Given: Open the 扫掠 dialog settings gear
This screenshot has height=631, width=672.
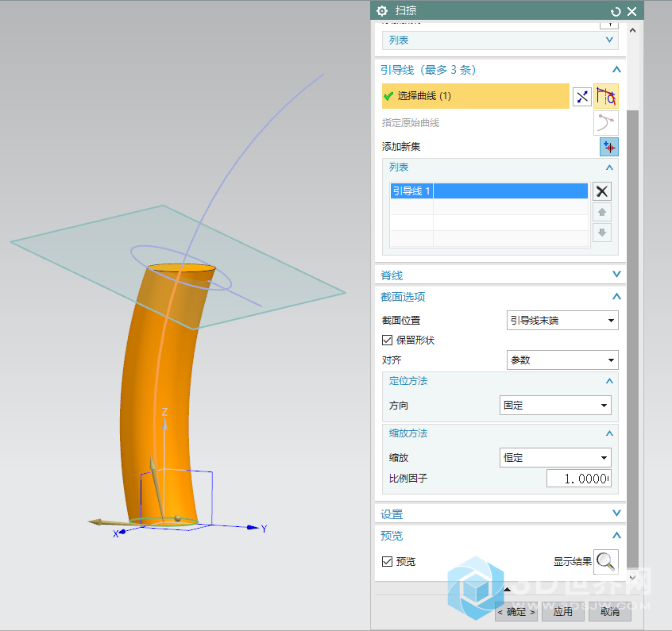Looking at the screenshot, I should click(382, 10).
